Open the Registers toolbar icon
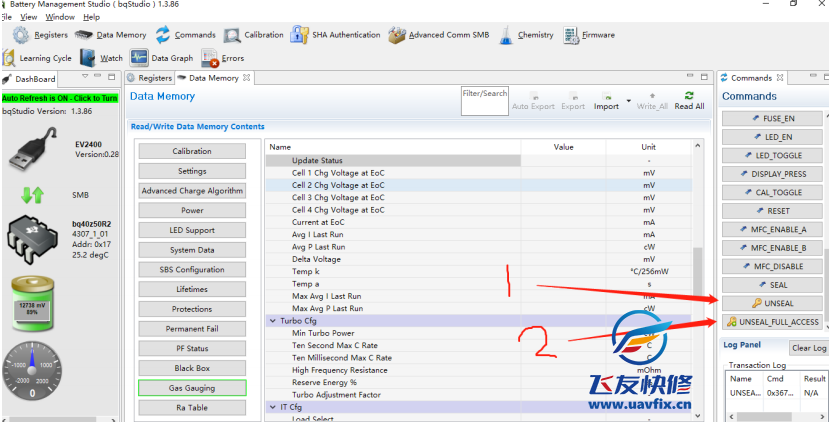 coord(21,35)
